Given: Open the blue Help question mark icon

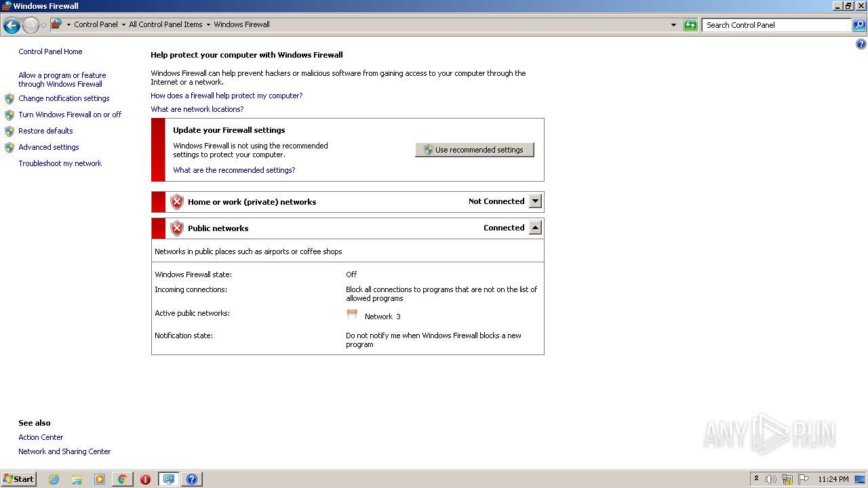Looking at the screenshot, I should (861, 44).
